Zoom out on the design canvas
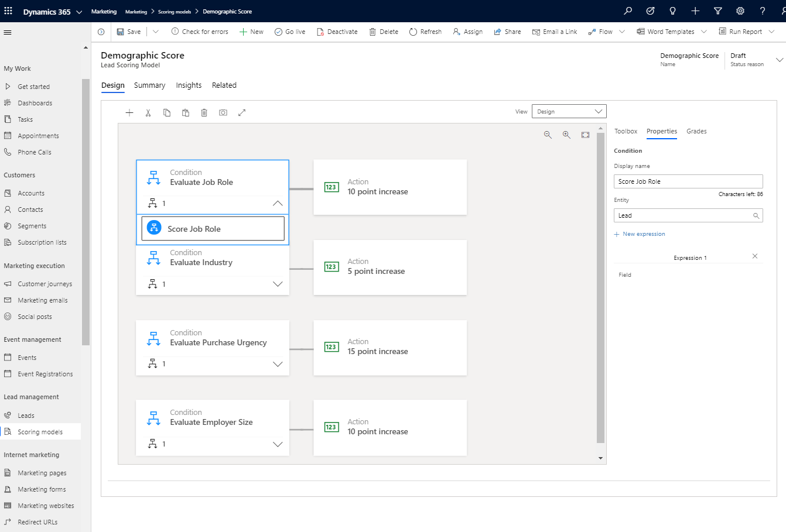This screenshot has width=786, height=532. pyautogui.click(x=548, y=135)
